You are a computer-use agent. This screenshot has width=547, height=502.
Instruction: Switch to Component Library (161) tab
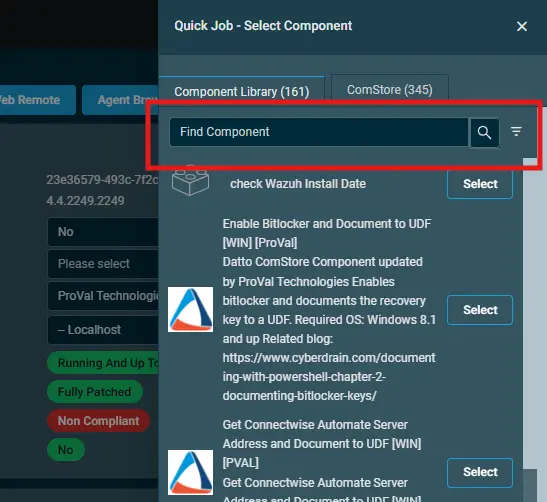coord(242,90)
